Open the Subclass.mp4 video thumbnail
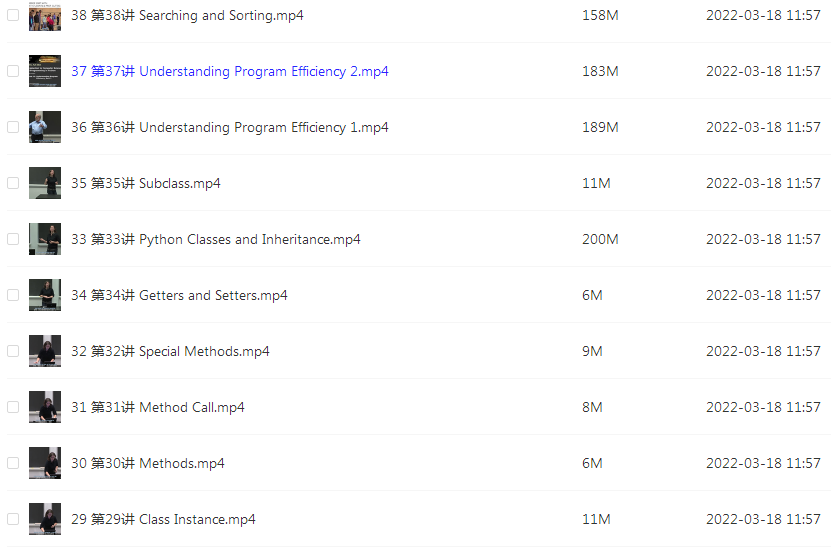Image resolution: width=833 pixels, height=557 pixels. 45,183
